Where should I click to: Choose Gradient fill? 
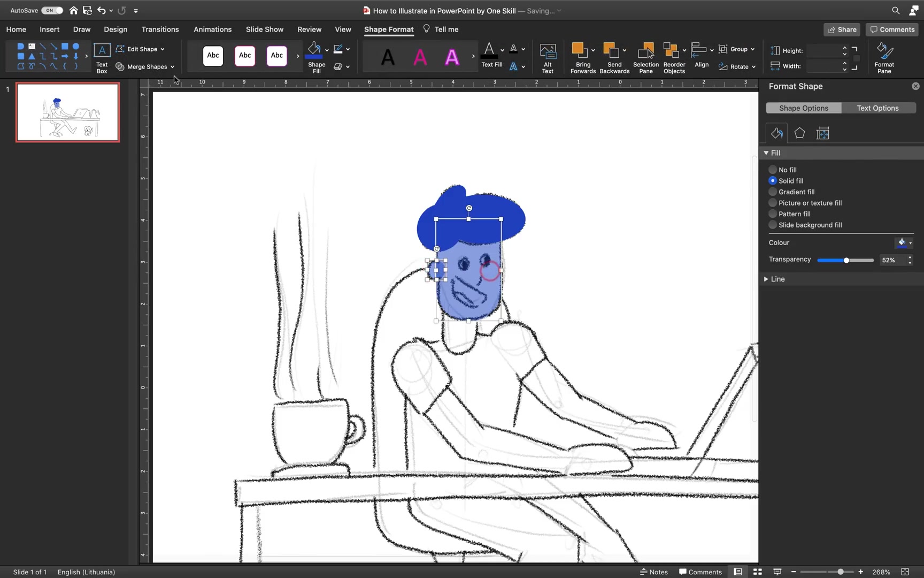(773, 192)
